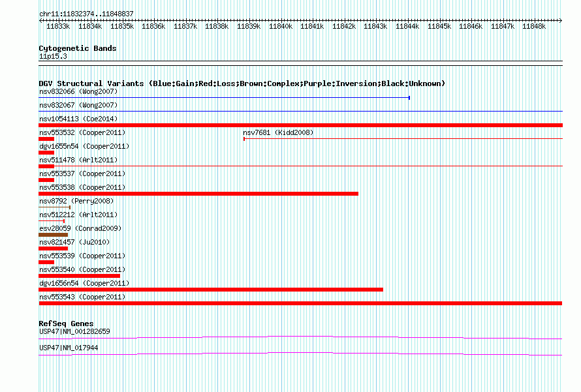Click the magenta USP47 NM_001282659 transcript line

pos(300,337)
